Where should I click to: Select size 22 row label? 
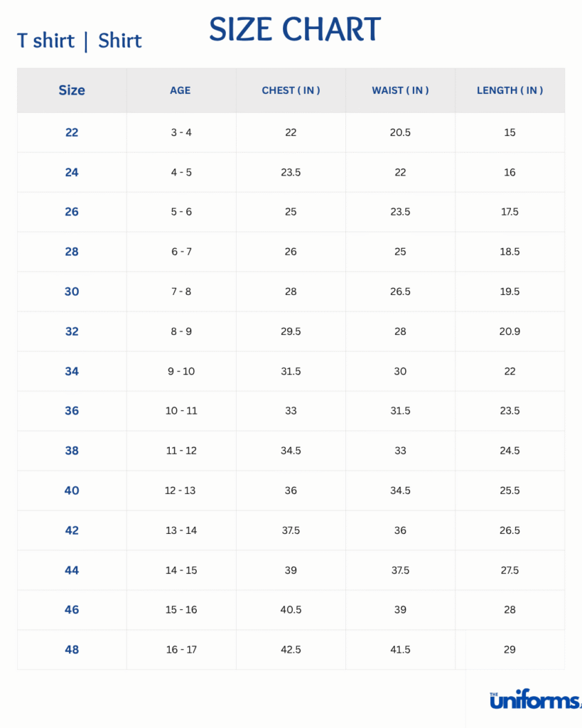point(72,132)
